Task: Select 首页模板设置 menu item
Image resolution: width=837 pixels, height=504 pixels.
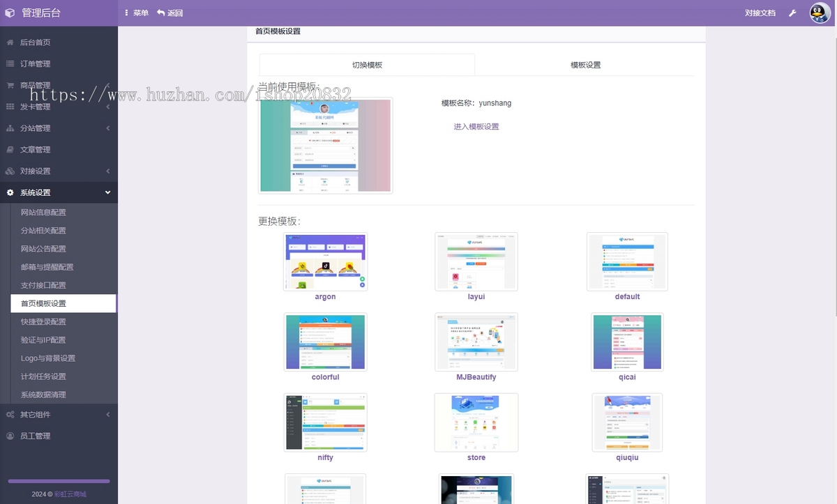Action: point(63,304)
